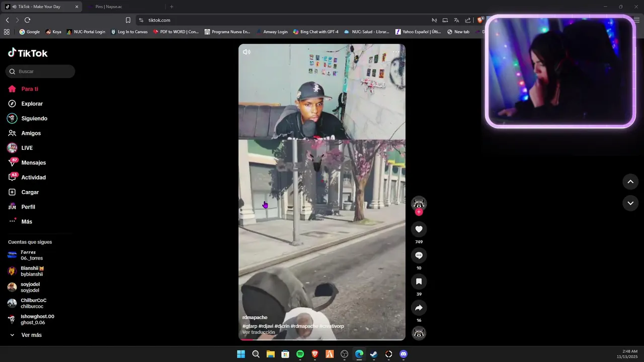Click the #rdjavi hashtag
This screenshot has width=644, height=362.
266,326
